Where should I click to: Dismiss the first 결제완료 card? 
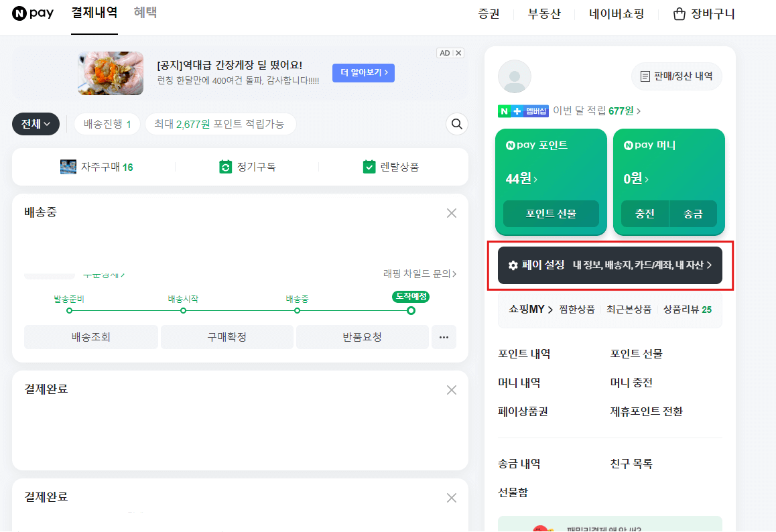(452, 390)
